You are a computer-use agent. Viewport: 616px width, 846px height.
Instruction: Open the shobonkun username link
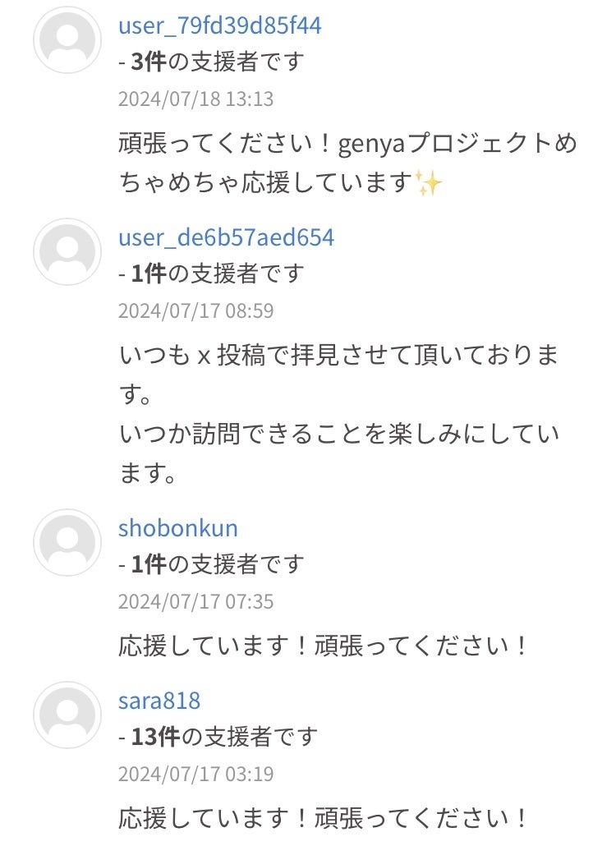pos(177,527)
